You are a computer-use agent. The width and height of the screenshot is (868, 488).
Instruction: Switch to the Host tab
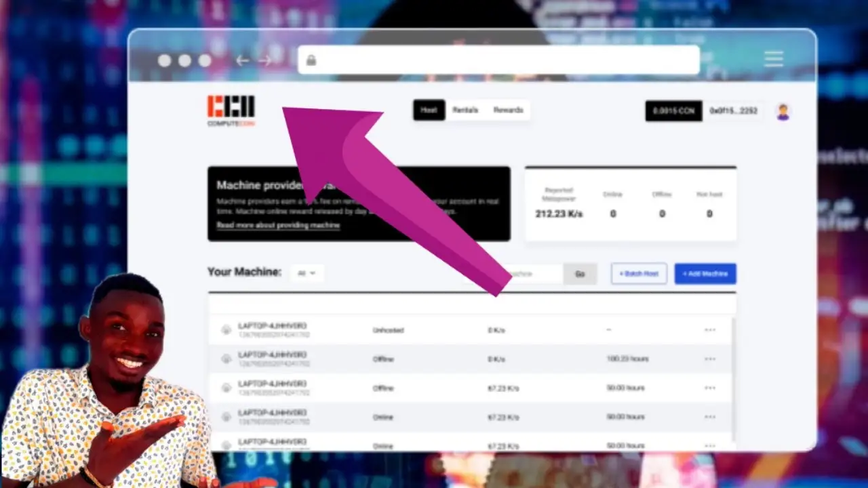coord(429,110)
